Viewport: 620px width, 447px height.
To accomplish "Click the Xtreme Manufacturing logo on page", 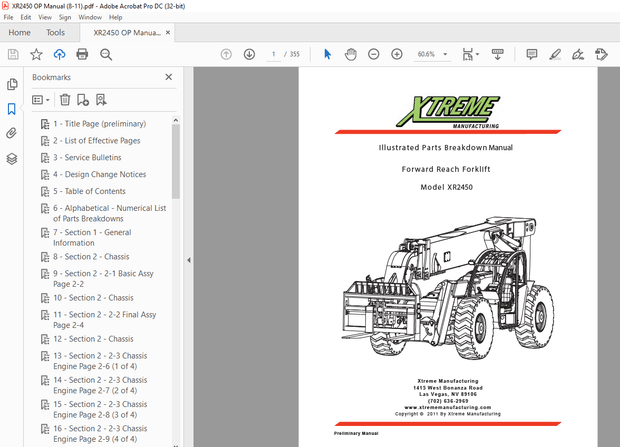I will [x=448, y=112].
